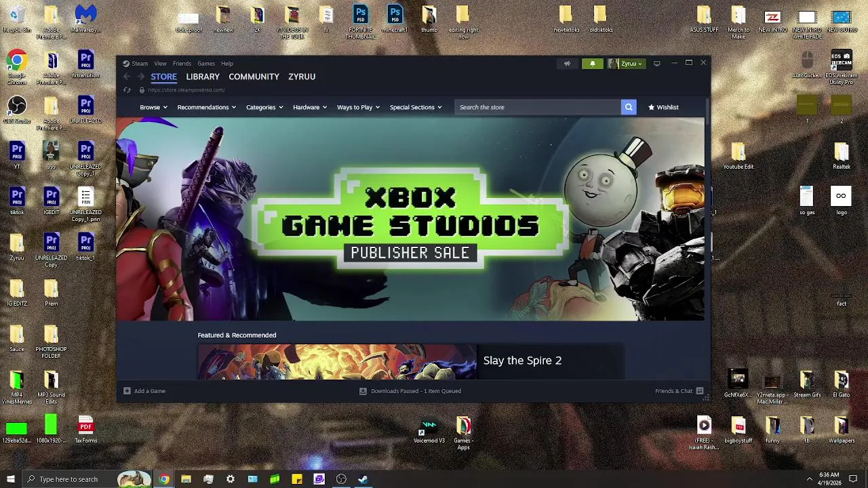Screen dimensions: 868x488
Task: Click the Wishlist star button
Action: pyautogui.click(x=663, y=107)
